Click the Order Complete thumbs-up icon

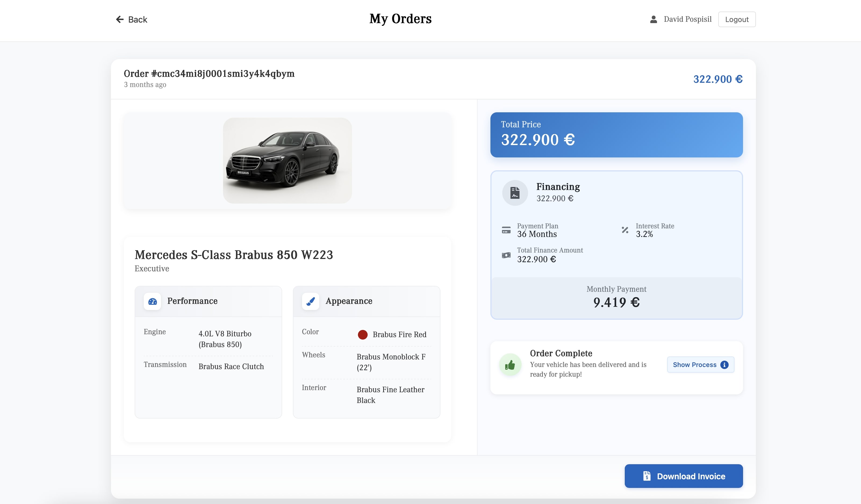(511, 364)
